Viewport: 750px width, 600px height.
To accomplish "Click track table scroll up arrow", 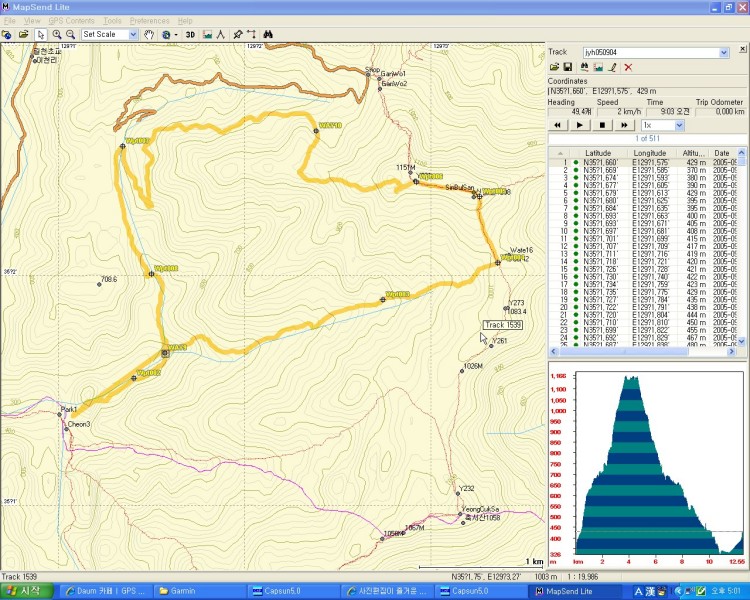I will coord(741,153).
